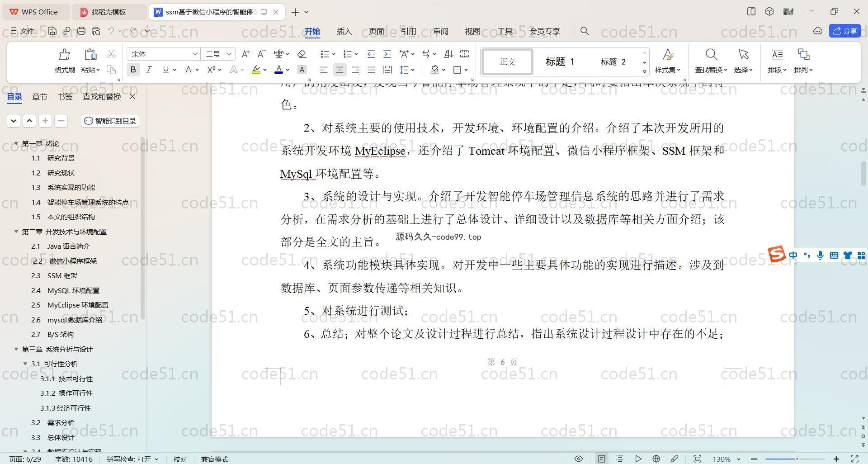Open the 文件 menu
The image size is (868, 464).
23,31
